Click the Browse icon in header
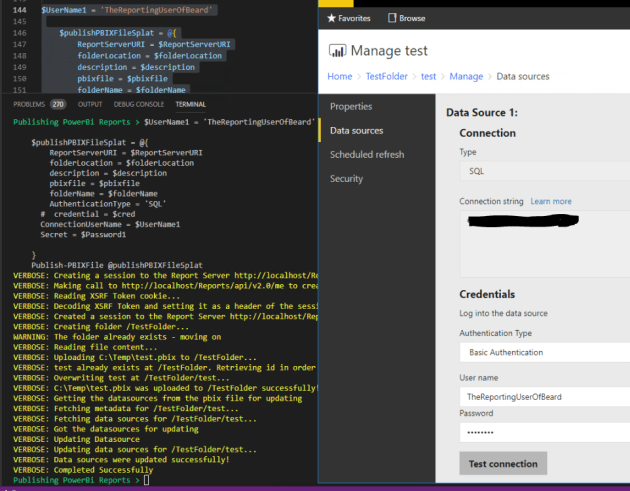 pyautogui.click(x=392, y=18)
